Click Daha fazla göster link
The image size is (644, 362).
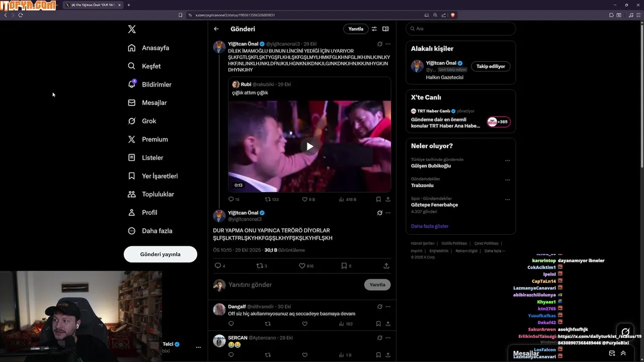click(x=430, y=226)
